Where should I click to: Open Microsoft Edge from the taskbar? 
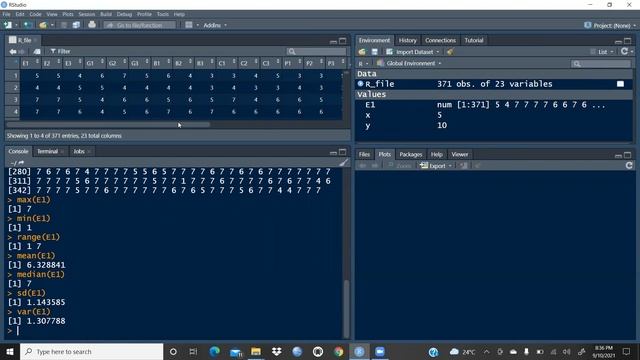click(x=215, y=351)
